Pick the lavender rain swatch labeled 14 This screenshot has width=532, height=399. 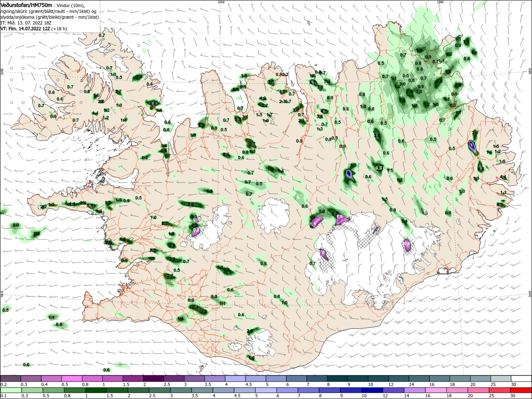tap(414, 390)
